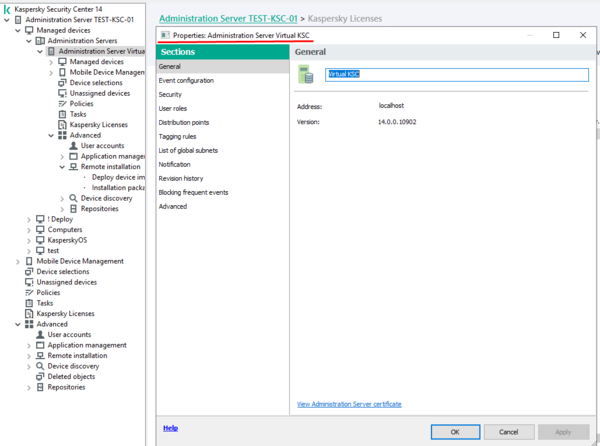Follow the Administration Server TEST-KSC-01 breadcrumb link
The height and width of the screenshot is (446, 600).
pyautogui.click(x=228, y=18)
